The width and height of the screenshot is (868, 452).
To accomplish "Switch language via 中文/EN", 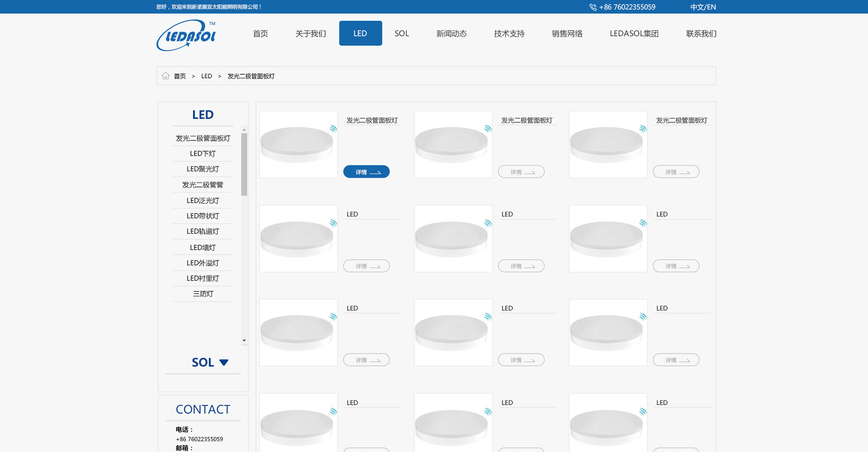I will (703, 7).
